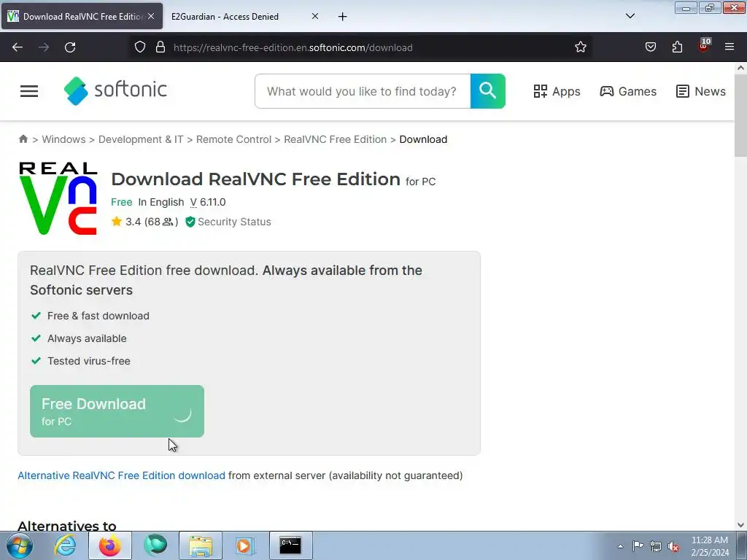This screenshot has height=560, width=747.
Task: Click Remote Control breadcrumb link
Action: (x=234, y=139)
